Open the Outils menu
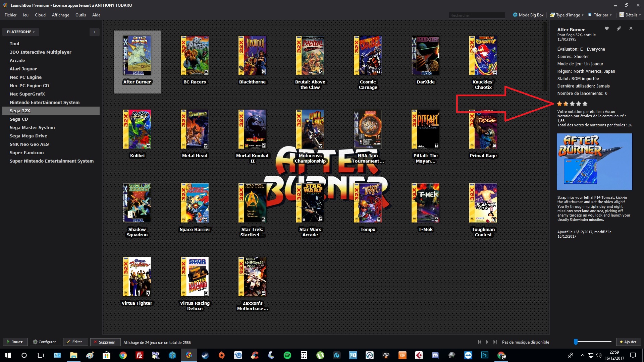The image size is (644, 362). tap(80, 15)
